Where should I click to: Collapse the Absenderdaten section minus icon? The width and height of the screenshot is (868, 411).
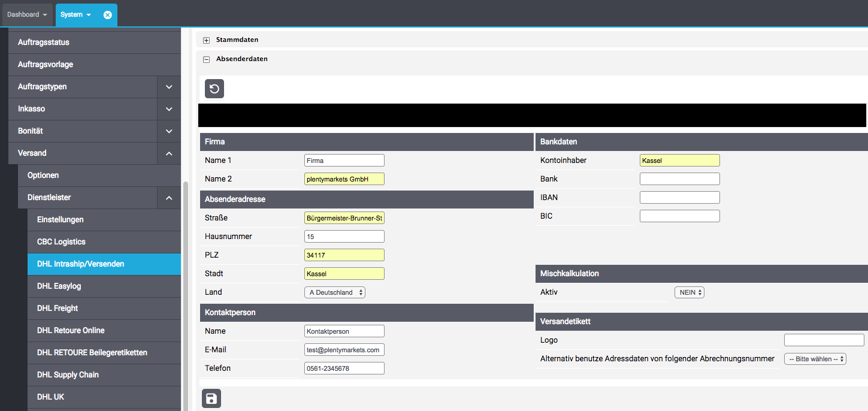tap(206, 59)
